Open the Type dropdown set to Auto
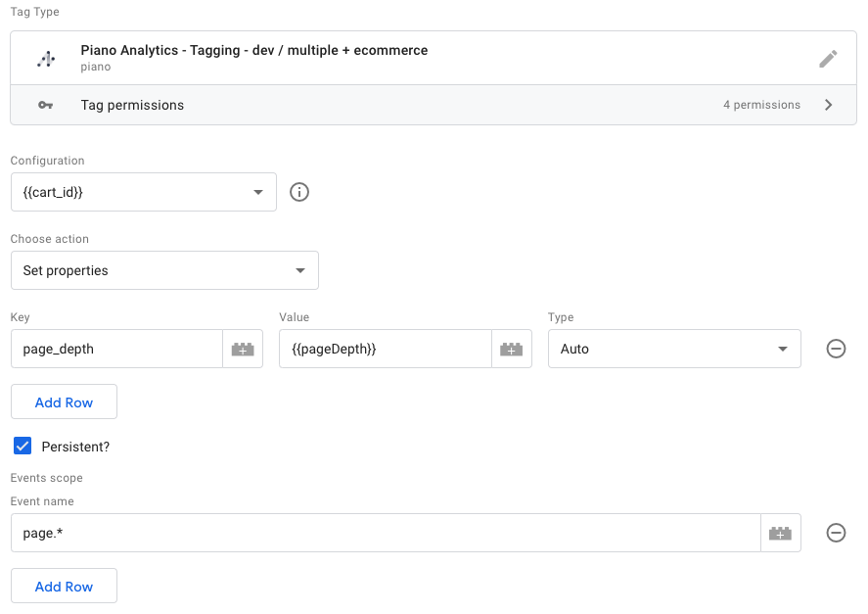This screenshot has height=614, width=868. pyautogui.click(x=673, y=349)
